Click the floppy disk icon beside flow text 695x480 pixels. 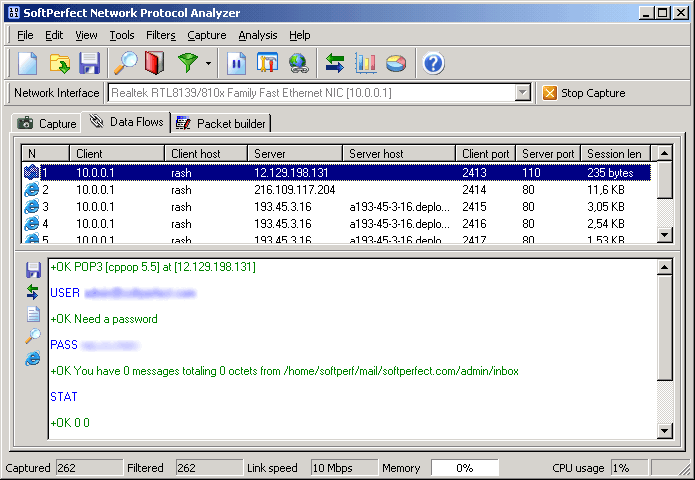click(33, 270)
